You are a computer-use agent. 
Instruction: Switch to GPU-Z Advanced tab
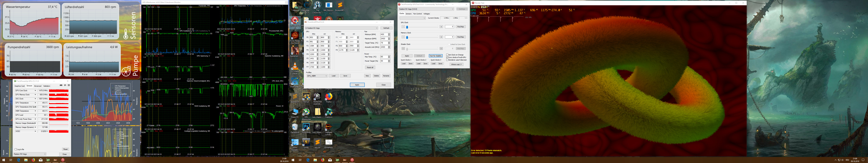37,86
